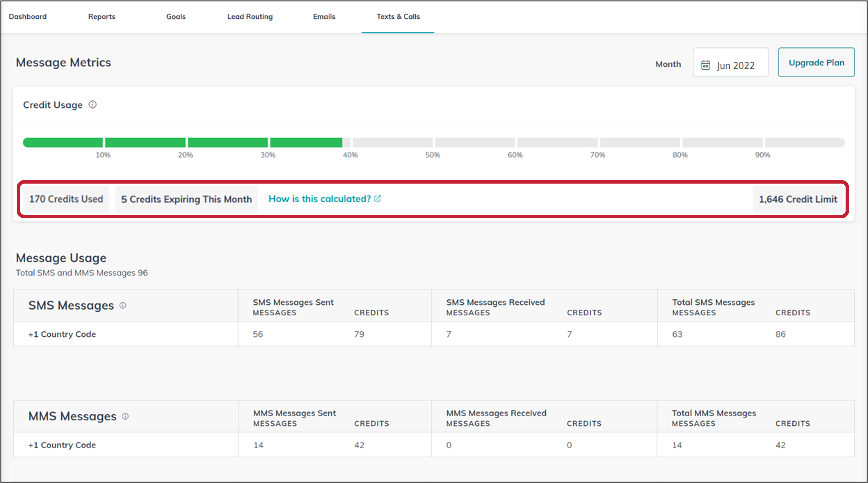Click the Upgrade Plan button

click(x=817, y=62)
